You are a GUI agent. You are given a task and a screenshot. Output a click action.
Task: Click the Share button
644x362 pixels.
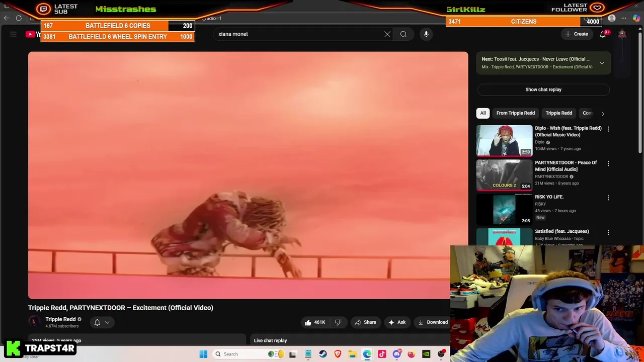pyautogui.click(x=365, y=322)
